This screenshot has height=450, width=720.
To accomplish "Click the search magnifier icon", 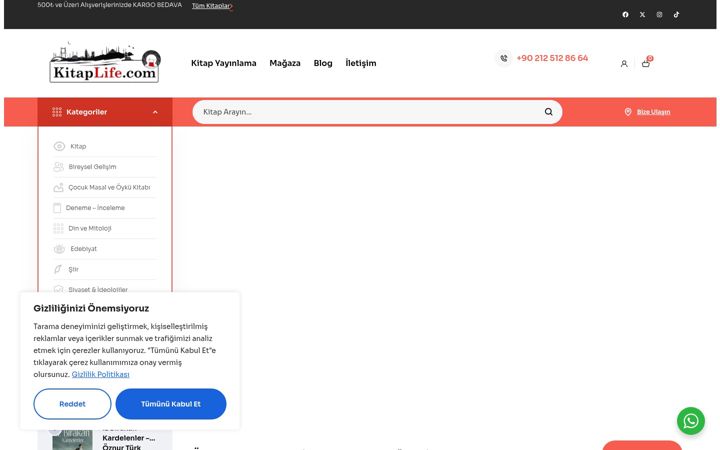I will coord(548,112).
